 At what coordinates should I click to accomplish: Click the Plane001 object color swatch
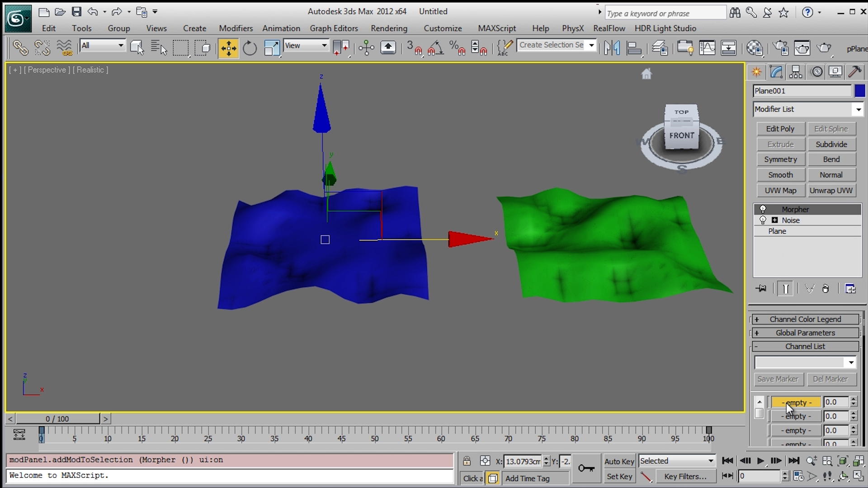click(x=860, y=91)
